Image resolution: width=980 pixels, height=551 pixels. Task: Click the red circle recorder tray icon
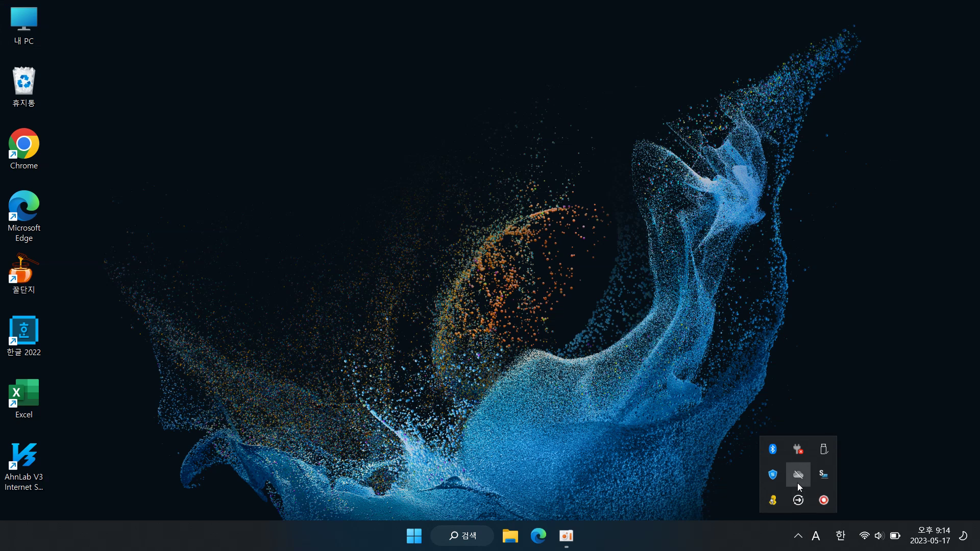823,500
